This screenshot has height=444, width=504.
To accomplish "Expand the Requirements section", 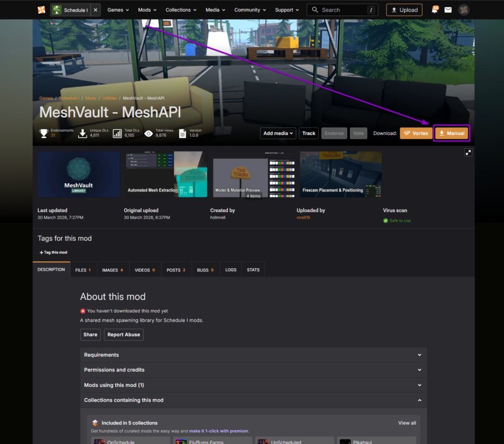I will pos(253,354).
